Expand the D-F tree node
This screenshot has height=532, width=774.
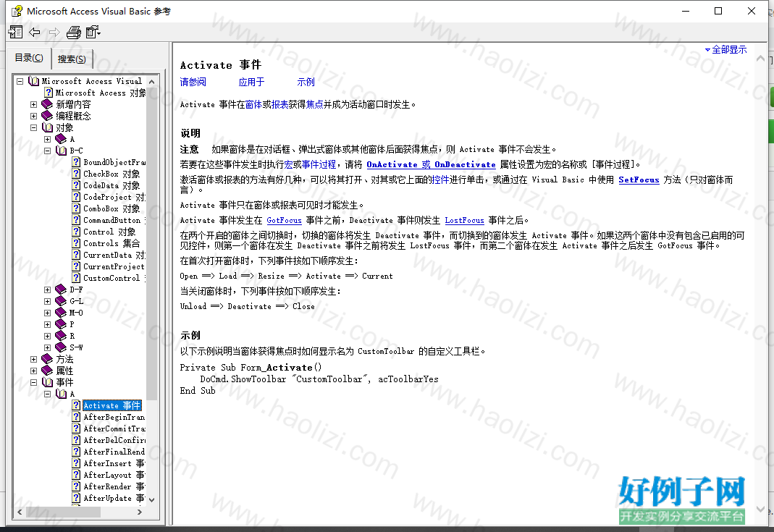click(47, 290)
